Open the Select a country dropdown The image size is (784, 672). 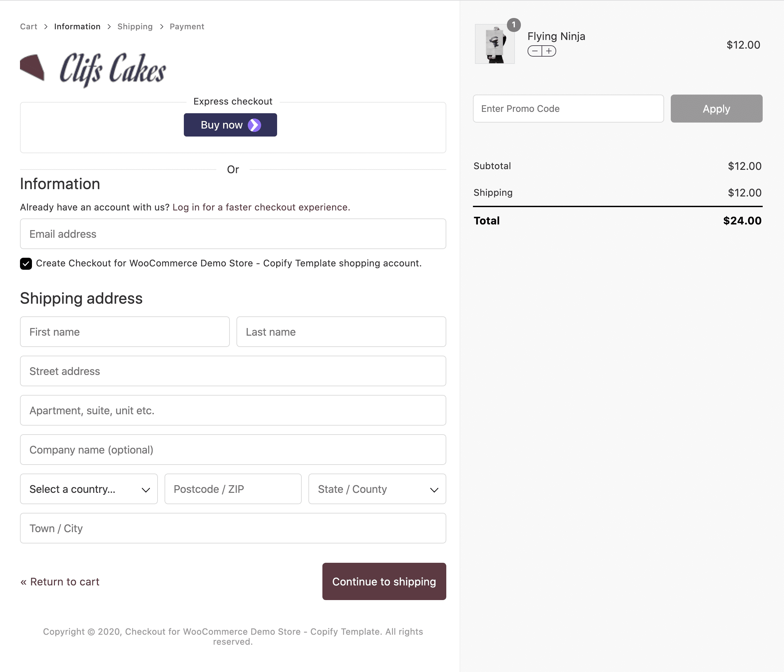[89, 489]
